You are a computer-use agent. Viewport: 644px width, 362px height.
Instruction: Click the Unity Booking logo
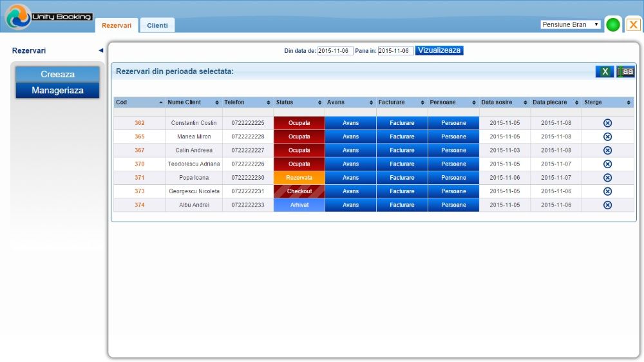tap(48, 17)
